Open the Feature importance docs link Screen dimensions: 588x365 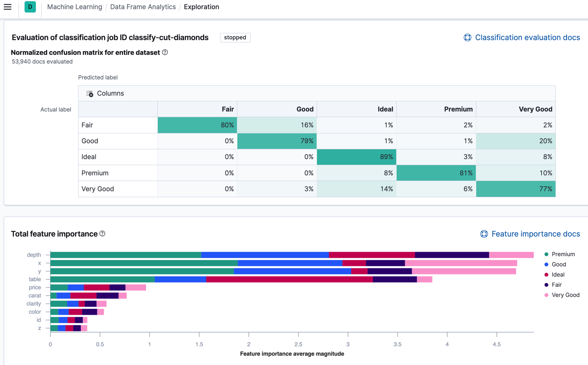click(536, 234)
